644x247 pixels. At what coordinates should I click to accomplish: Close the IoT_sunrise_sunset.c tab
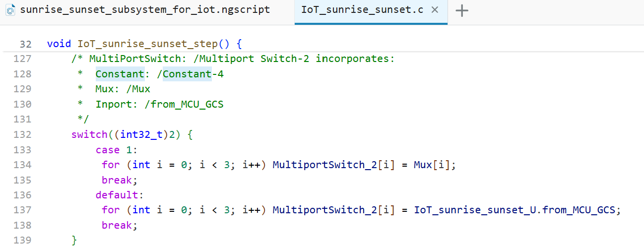[x=435, y=10]
